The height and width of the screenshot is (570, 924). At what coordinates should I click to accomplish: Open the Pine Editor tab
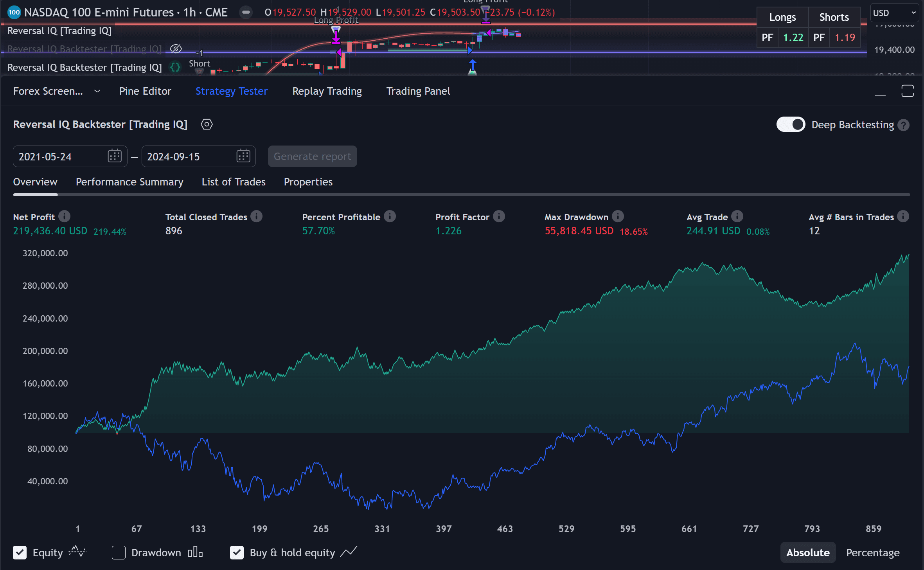click(x=145, y=91)
